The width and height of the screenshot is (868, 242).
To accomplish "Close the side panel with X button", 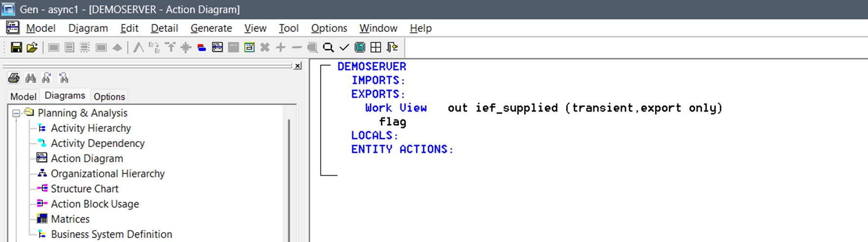I will 298,66.
